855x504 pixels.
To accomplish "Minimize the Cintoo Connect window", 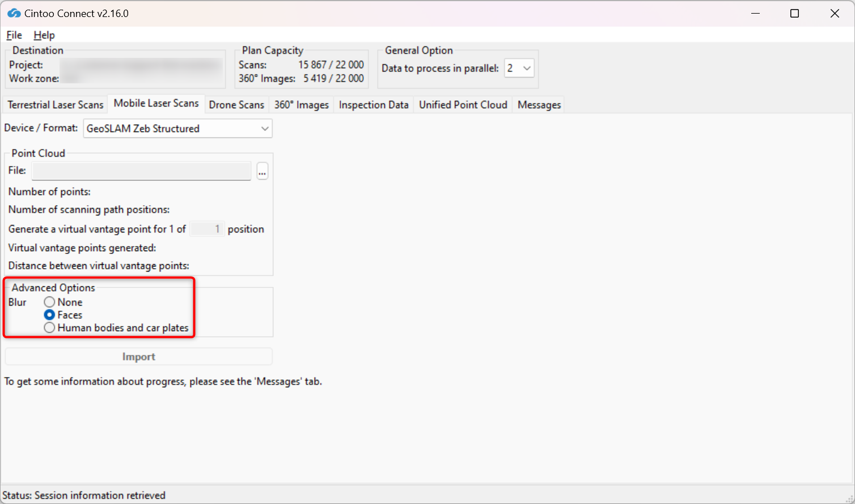I will (x=755, y=13).
